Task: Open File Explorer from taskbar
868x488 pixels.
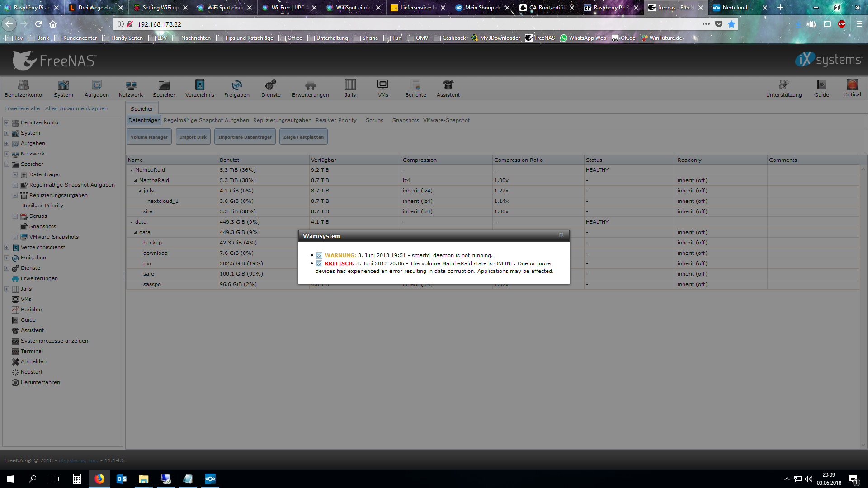Action: 144,479
